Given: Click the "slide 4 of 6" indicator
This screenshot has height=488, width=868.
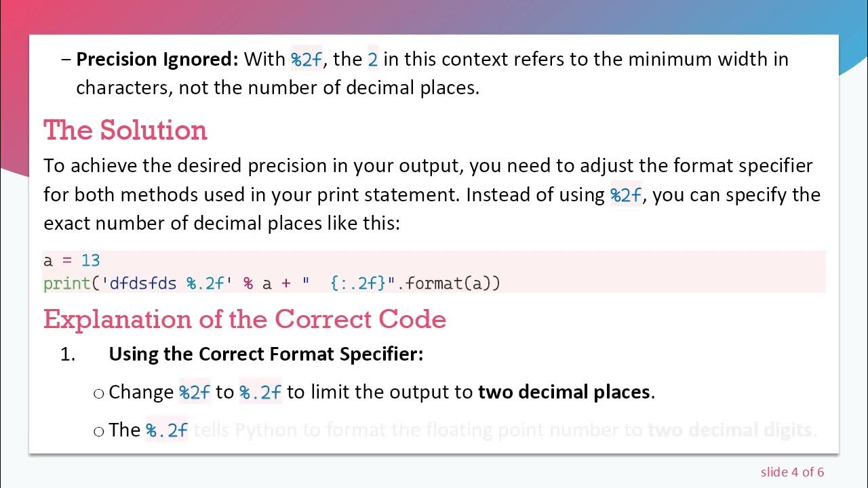Looking at the screenshot, I should click(792, 472).
